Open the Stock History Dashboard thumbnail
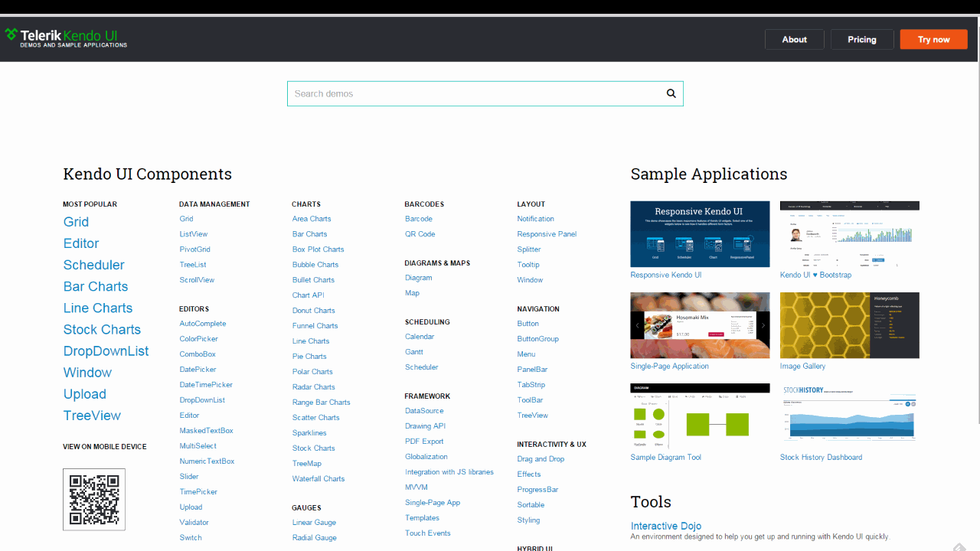 (849, 416)
